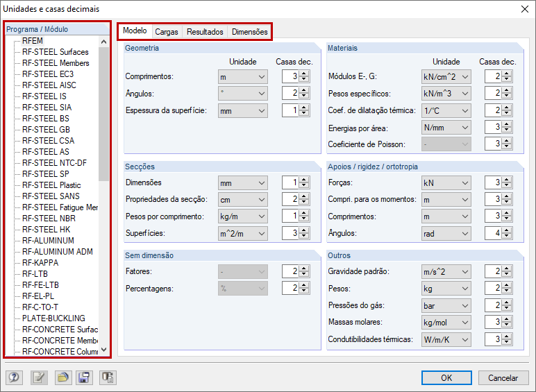Switch to the Resultados tab
Image resolution: width=536 pixels, height=392 pixels.
click(x=205, y=32)
